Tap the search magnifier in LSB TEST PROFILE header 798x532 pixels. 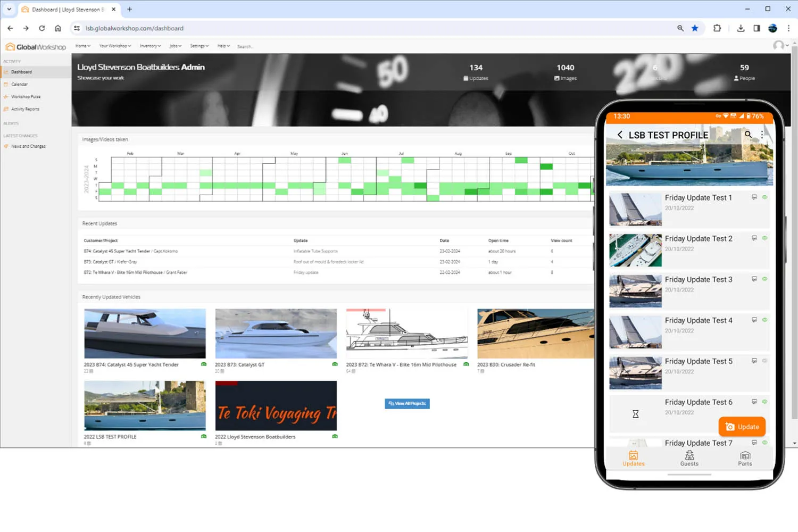(748, 135)
